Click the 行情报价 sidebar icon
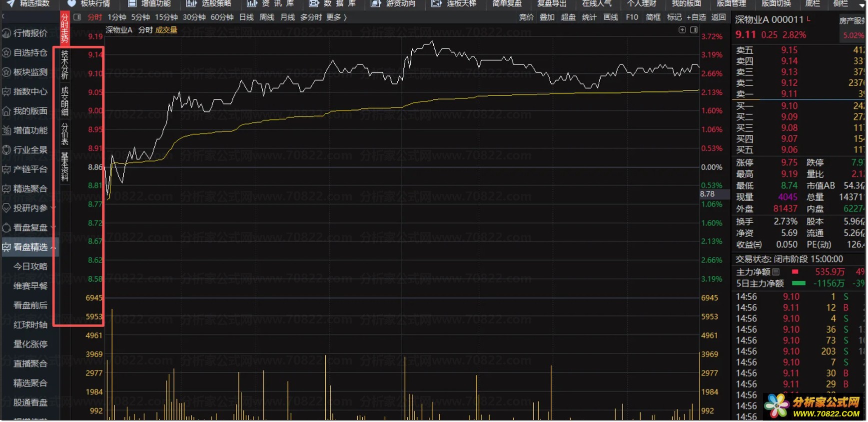Image resolution: width=868 pixels, height=422 pixels. pyautogui.click(x=6, y=33)
